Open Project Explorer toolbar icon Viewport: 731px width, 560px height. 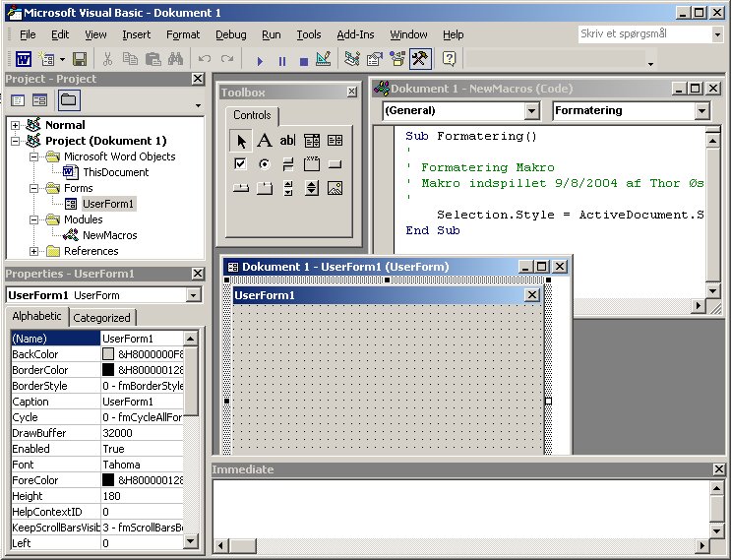352,59
